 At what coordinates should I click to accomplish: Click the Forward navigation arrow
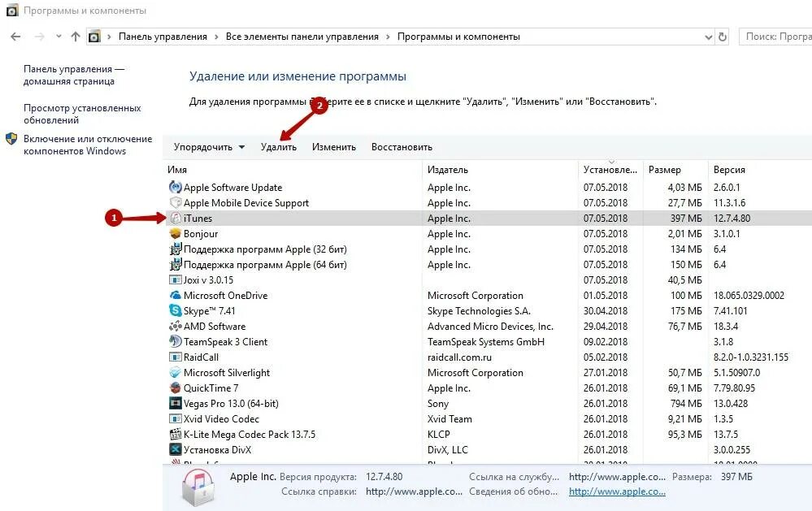click(39, 37)
